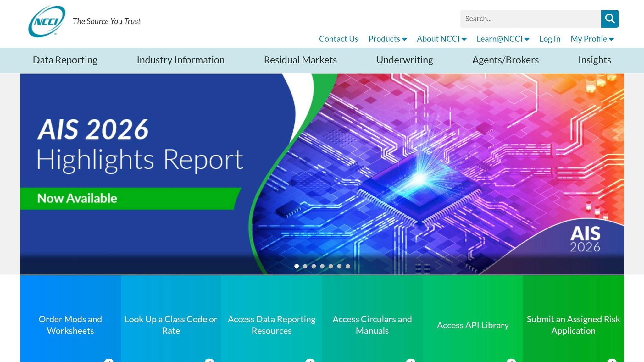
Task: Select the seventh carousel slide dot
Action: point(347,266)
